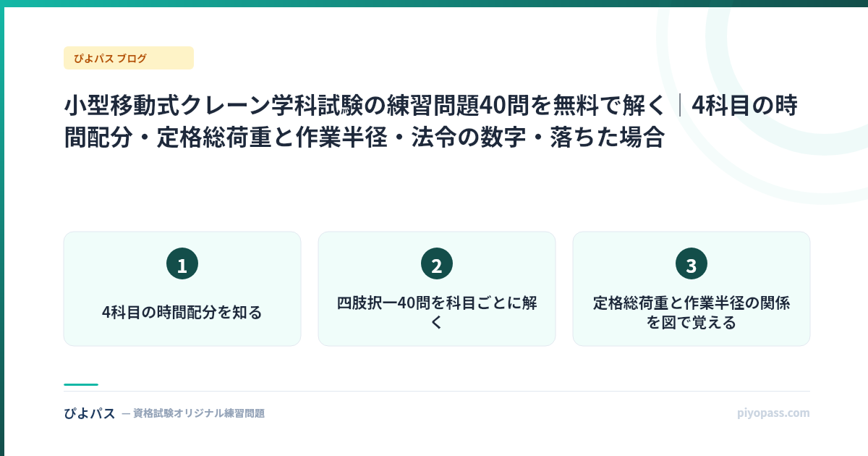
Task: Click the piyopass.com link
Action: (x=773, y=413)
